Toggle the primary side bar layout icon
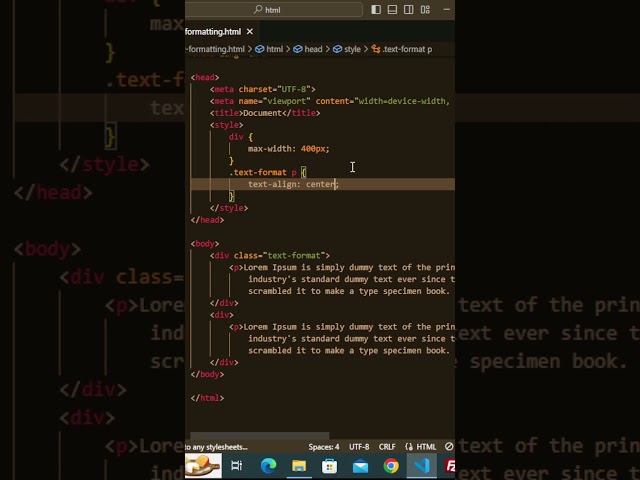The image size is (640, 480). (x=376, y=10)
